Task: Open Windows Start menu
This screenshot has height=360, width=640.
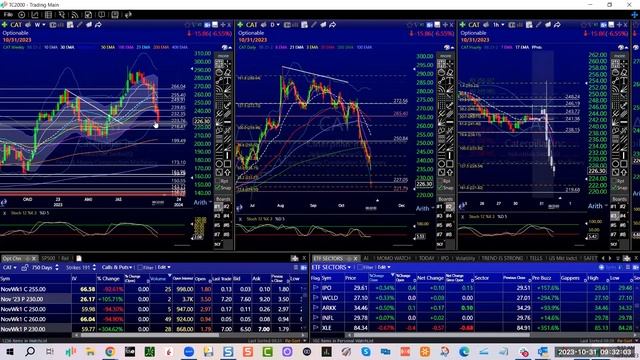Action: tap(10, 351)
